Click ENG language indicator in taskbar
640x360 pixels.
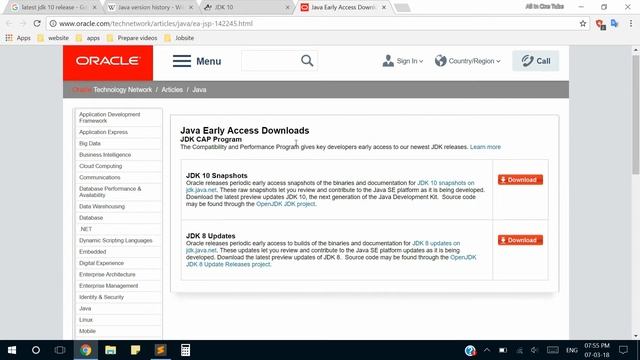point(571,350)
